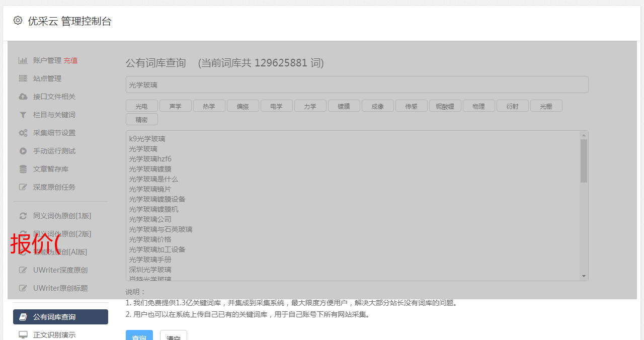Click the 力学 tag button

pyautogui.click(x=310, y=106)
